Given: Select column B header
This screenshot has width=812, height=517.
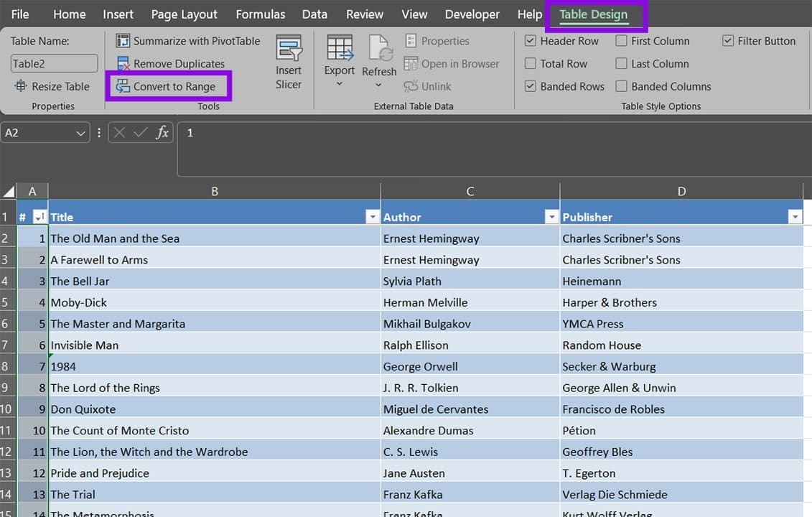Looking at the screenshot, I should (215, 191).
